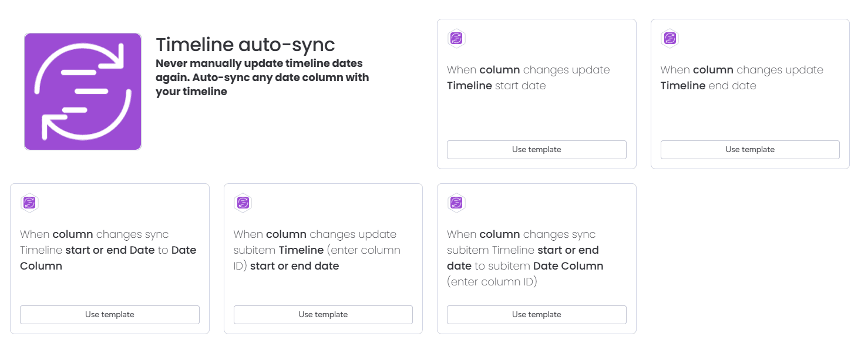The image size is (868, 360).
Task: Click shield icon on the subitem Timeline update card
Action: (x=243, y=203)
